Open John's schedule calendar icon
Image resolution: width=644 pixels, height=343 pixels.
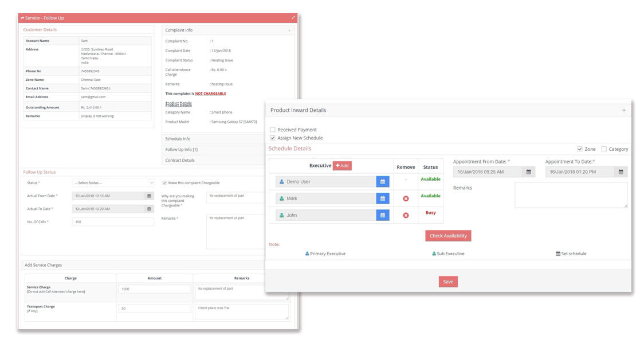382,216
